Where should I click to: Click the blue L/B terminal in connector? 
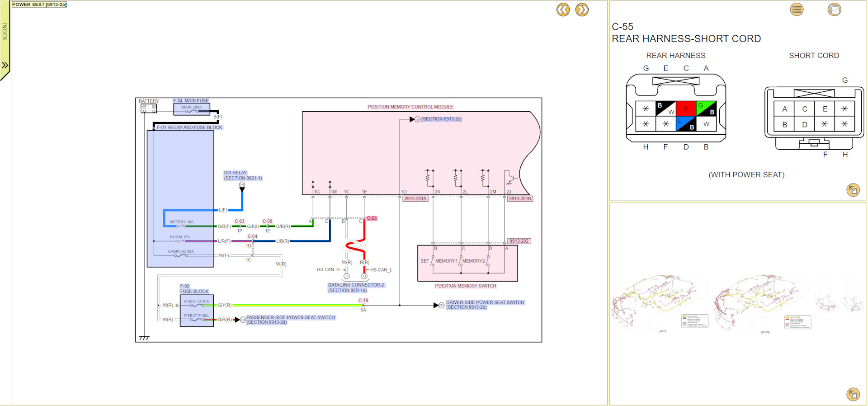tap(686, 124)
